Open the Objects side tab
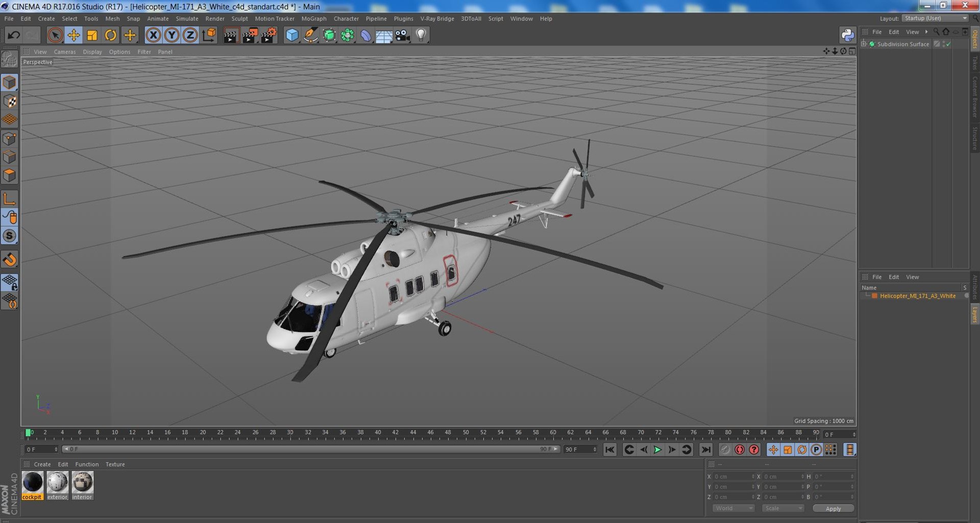 [x=975, y=39]
